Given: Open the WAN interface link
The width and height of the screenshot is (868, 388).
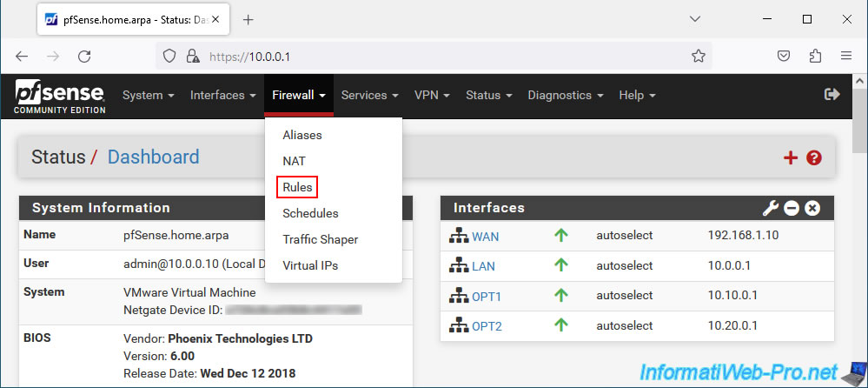Looking at the screenshot, I should point(485,236).
